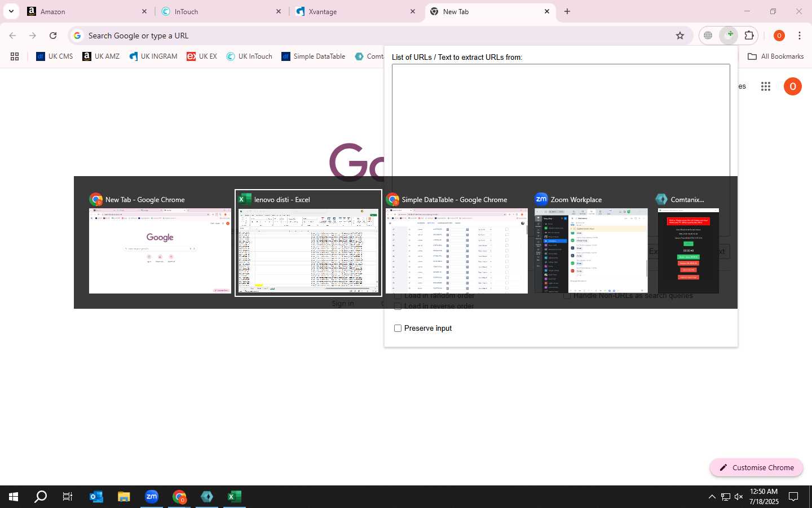Close the InTouch tab
The width and height of the screenshot is (812, 508).
(x=278, y=11)
